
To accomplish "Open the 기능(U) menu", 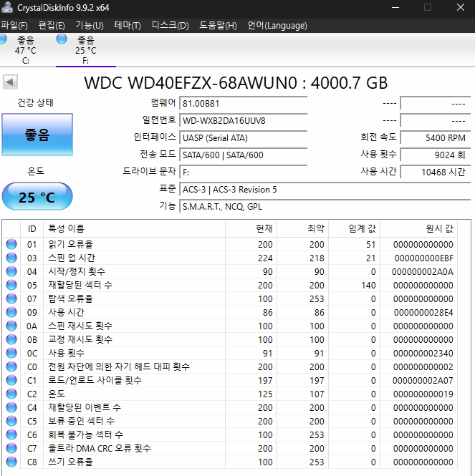I will pos(90,26).
